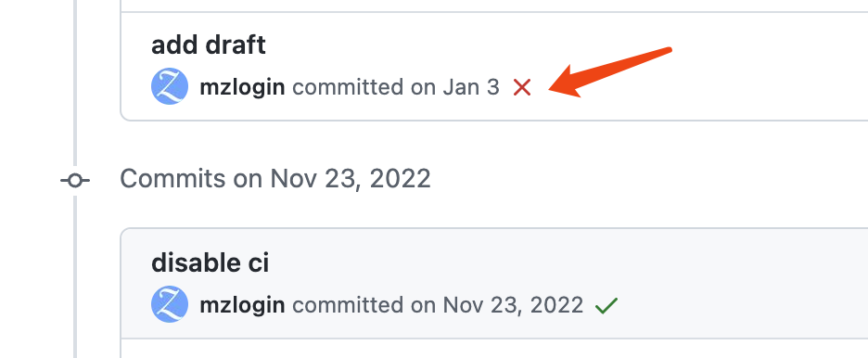The image size is (868, 358).
Task: Click the partially visible row above add draft
Action: tap(493, 6)
